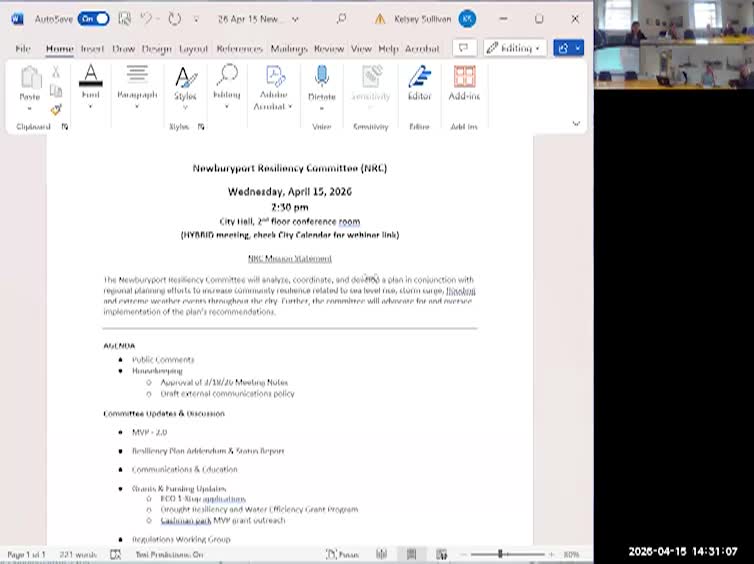Click the Format Painter brush icon

click(x=56, y=109)
